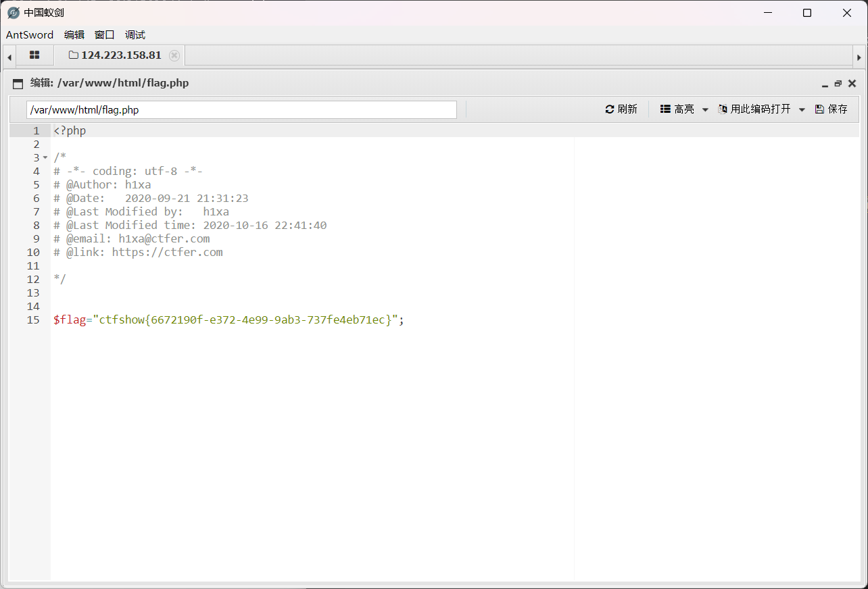Click the file path input field
868x589 pixels.
point(241,109)
